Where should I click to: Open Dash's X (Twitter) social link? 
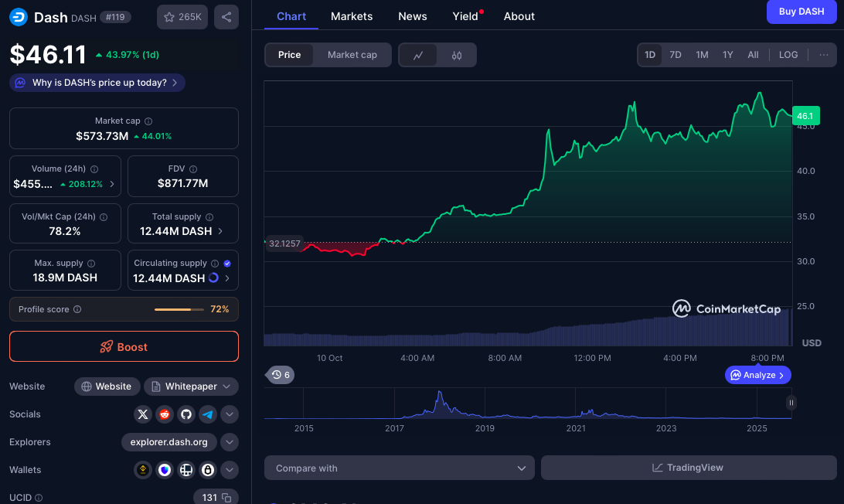(142, 414)
